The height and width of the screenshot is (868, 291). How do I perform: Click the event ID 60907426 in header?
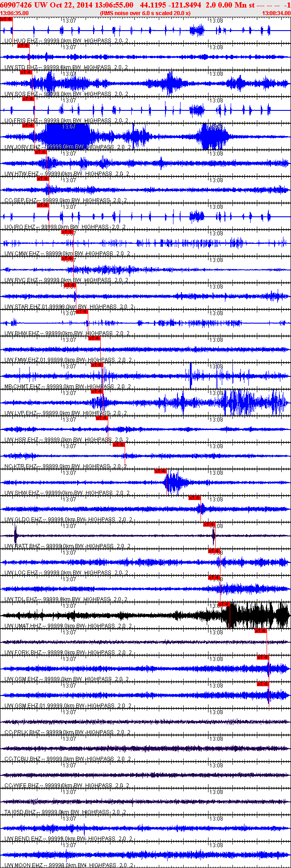[x=16, y=5]
